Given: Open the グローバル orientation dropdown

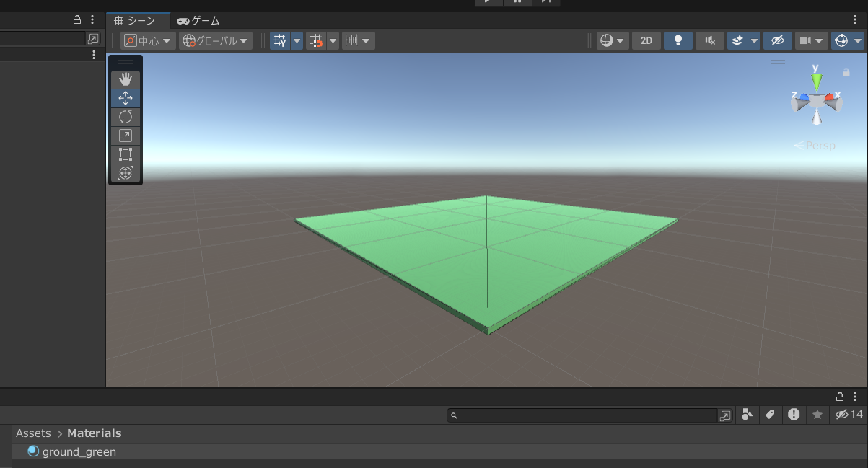Looking at the screenshot, I should [x=216, y=40].
